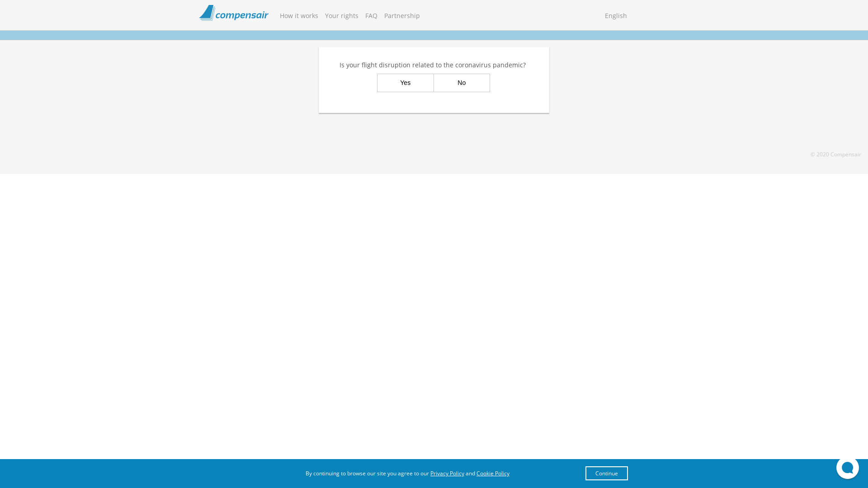Screen dimensions: 868x488
Task: Click the coronavirus pandemic question text
Action: pyautogui.click(x=433, y=65)
